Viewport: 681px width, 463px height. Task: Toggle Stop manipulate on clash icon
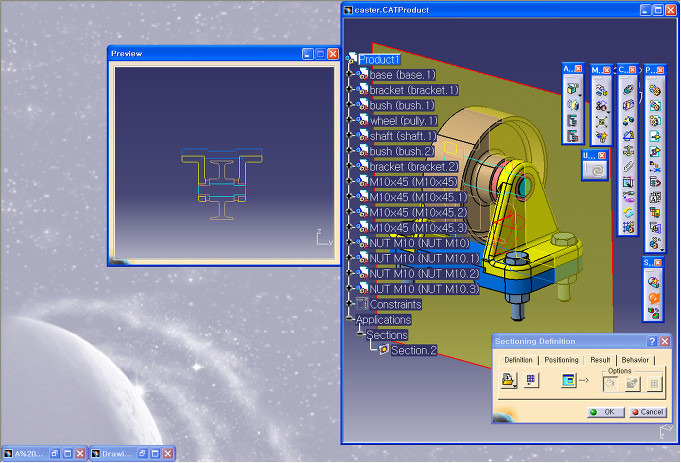point(601,137)
